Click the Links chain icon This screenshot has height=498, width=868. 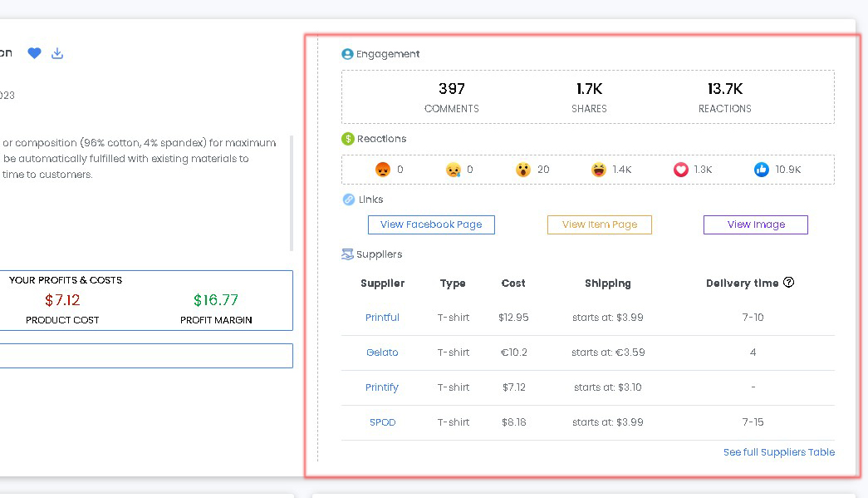click(348, 200)
